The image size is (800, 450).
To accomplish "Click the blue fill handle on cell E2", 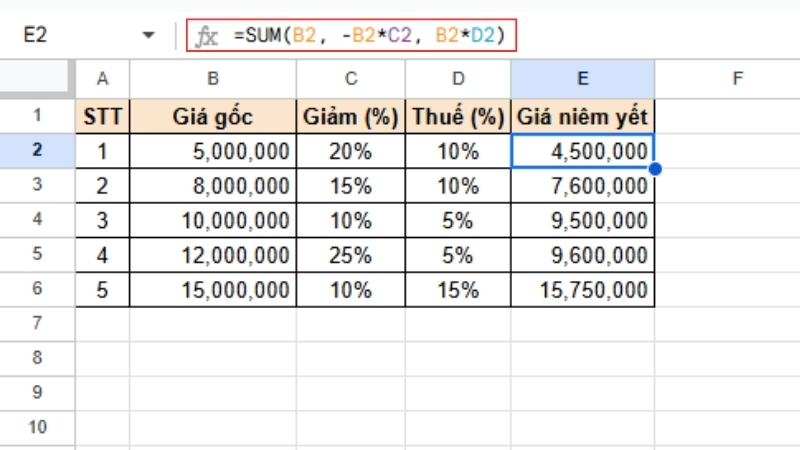I will pos(654,168).
